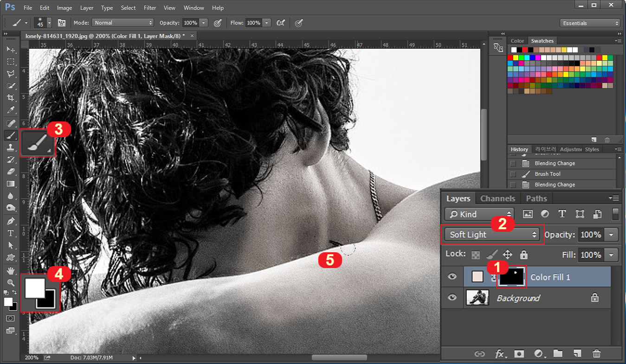The image size is (626, 364).
Task: Open the Soft Light blend mode dropdown
Action: point(491,235)
